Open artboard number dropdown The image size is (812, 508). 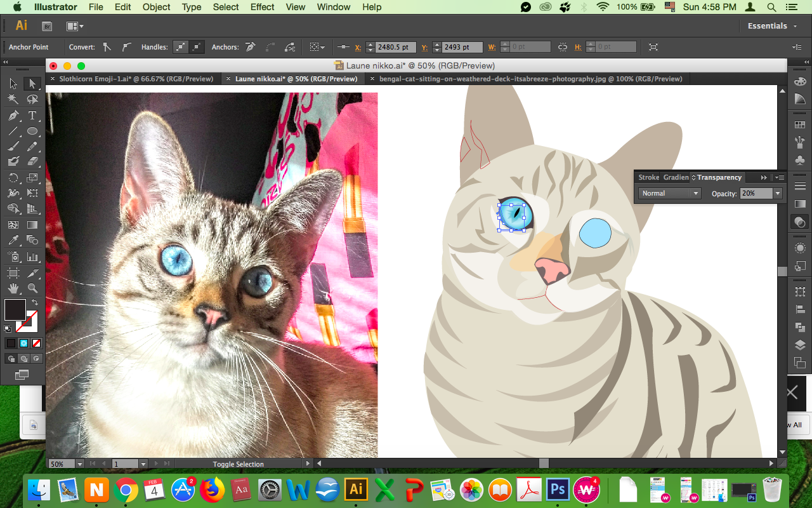143,464
